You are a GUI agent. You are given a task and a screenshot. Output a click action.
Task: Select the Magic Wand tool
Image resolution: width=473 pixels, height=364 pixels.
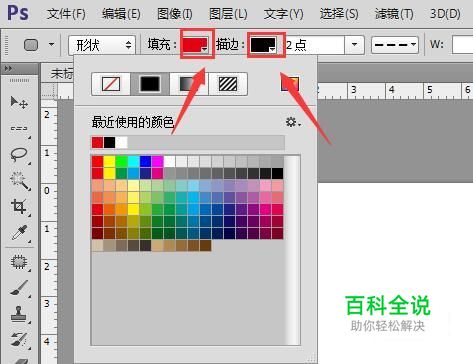[x=19, y=181]
